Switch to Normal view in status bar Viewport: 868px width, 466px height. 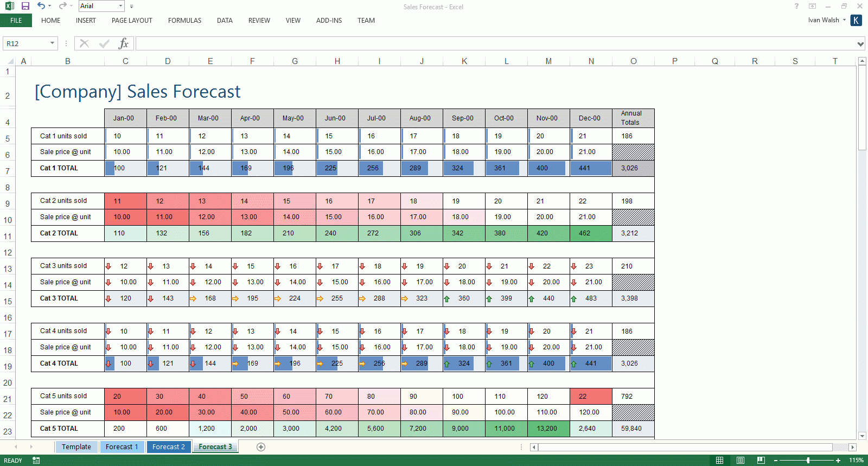coord(719,461)
